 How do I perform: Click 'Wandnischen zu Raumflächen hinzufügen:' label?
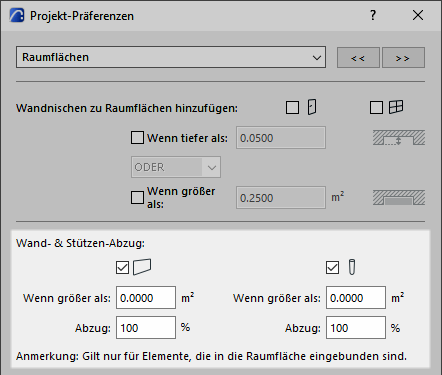tap(127, 108)
